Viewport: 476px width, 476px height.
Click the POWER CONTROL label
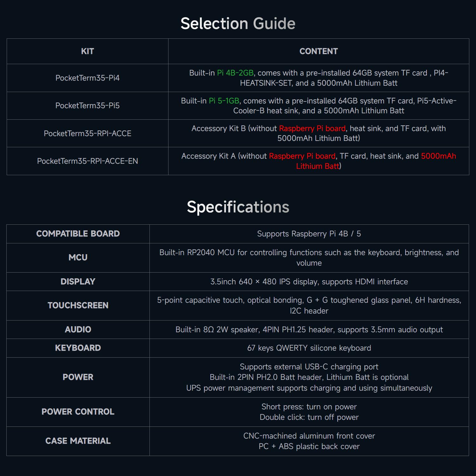tap(78, 412)
